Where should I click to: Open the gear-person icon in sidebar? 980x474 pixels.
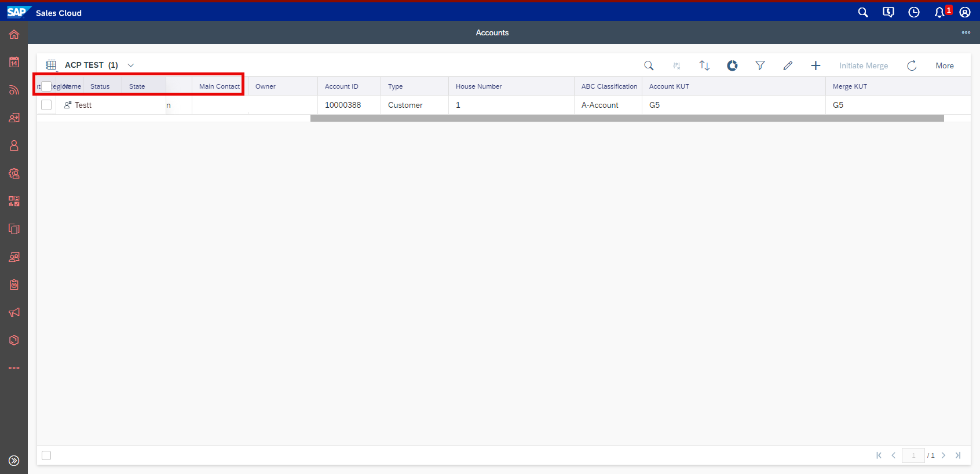click(x=14, y=173)
